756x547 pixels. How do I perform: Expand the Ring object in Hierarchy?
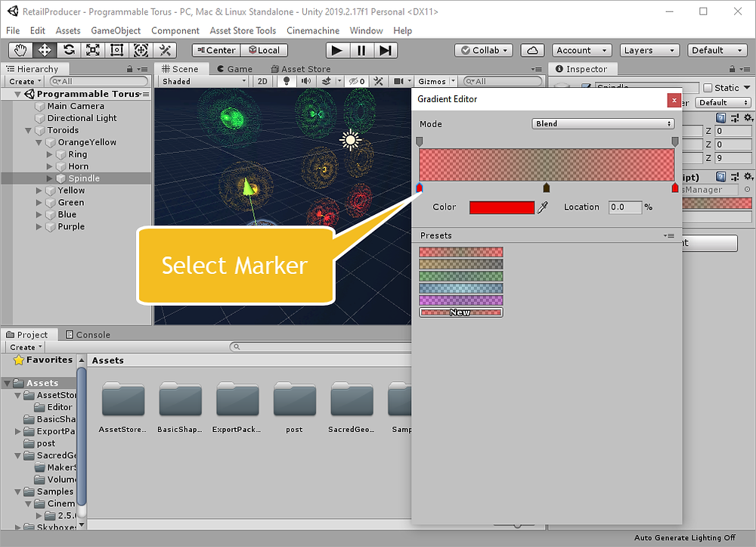(50, 154)
